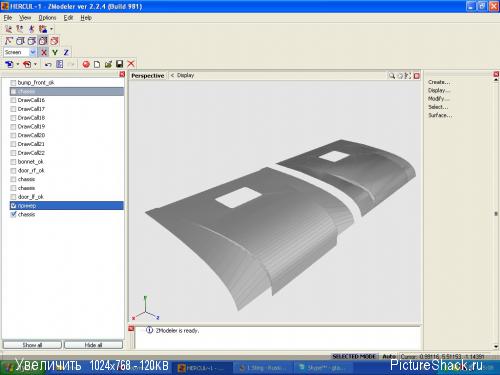500x375 pixels.
Task: Close the Perspective viewport with red square icon
Action: coord(417,76)
